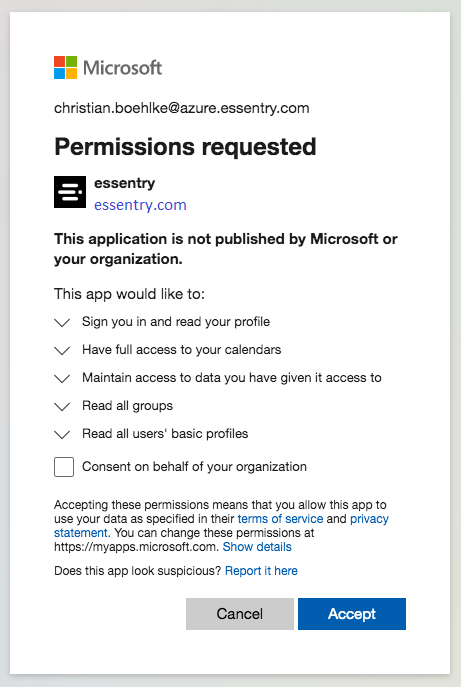Viewport: 461px width, 687px height.
Task: Click the Cancel button
Action: point(240,614)
